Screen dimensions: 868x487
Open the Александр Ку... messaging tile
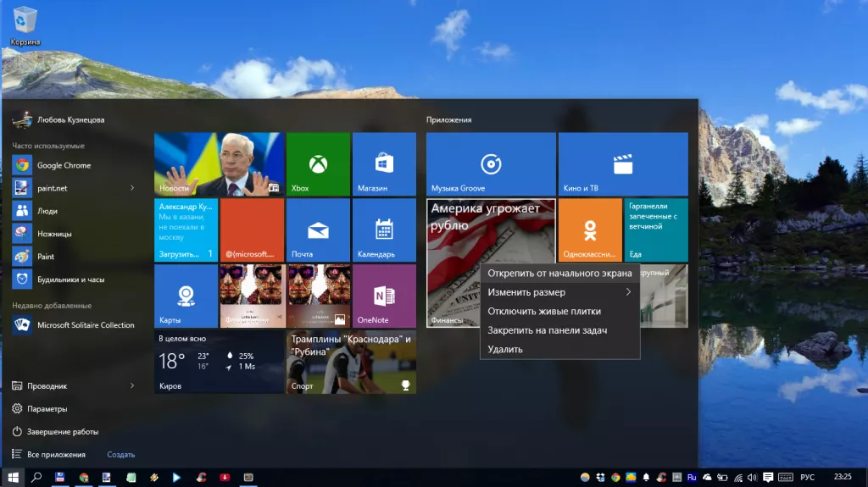point(186,230)
